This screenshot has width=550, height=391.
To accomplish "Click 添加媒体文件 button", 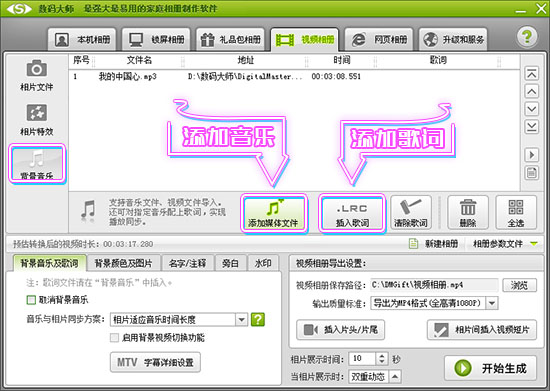I will (274, 213).
